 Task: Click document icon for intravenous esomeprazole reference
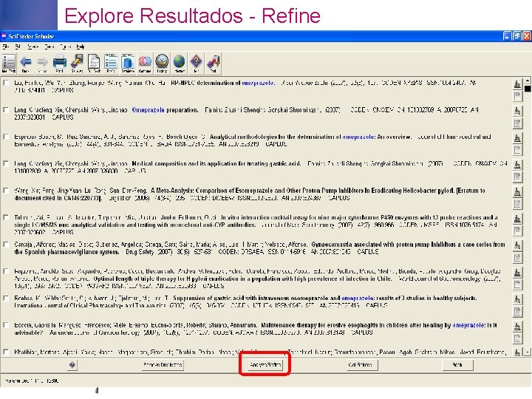(517, 312)
